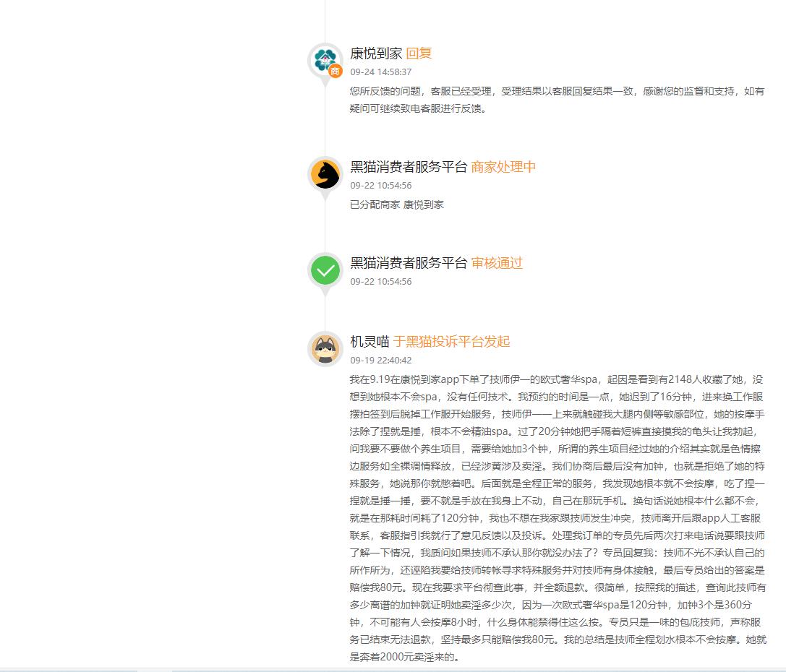Click the 商家处理中 status label
Image resolution: width=786 pixels, height=672 pixels.
click(x=503, y=167)
